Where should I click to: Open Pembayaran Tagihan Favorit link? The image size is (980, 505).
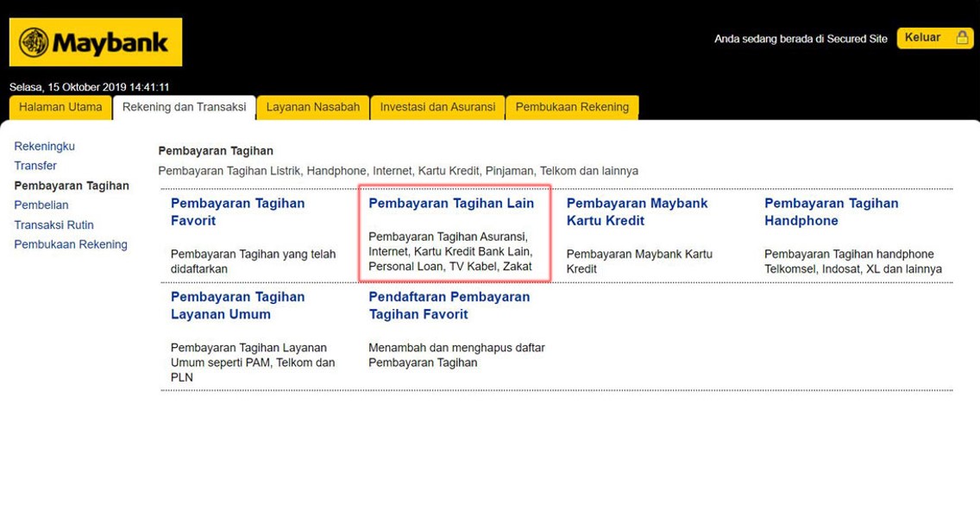click(237, 212)
